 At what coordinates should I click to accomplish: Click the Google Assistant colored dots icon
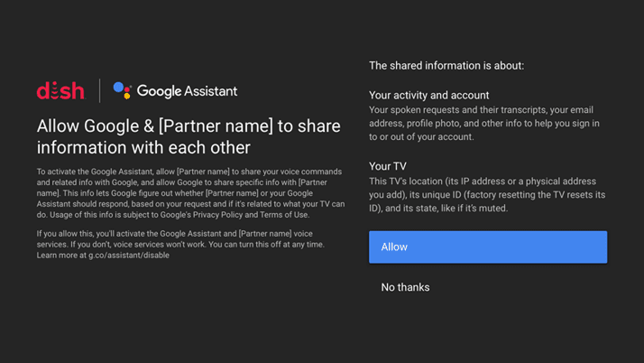(123, 90)
